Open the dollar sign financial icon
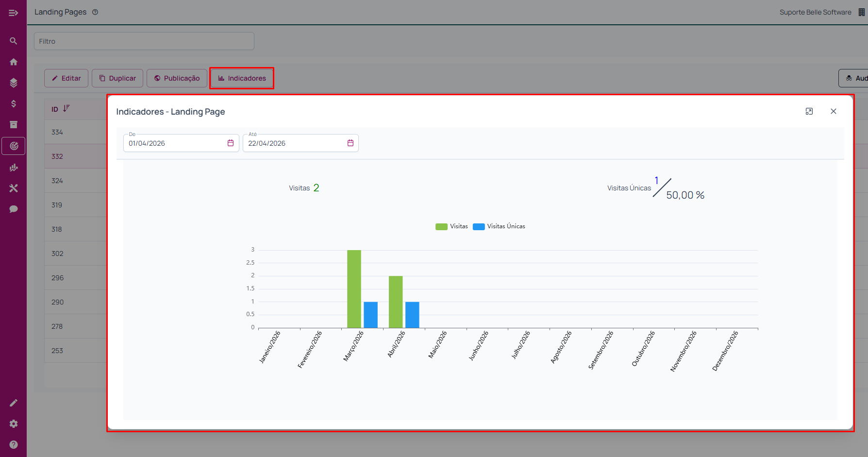 (14, 104)
